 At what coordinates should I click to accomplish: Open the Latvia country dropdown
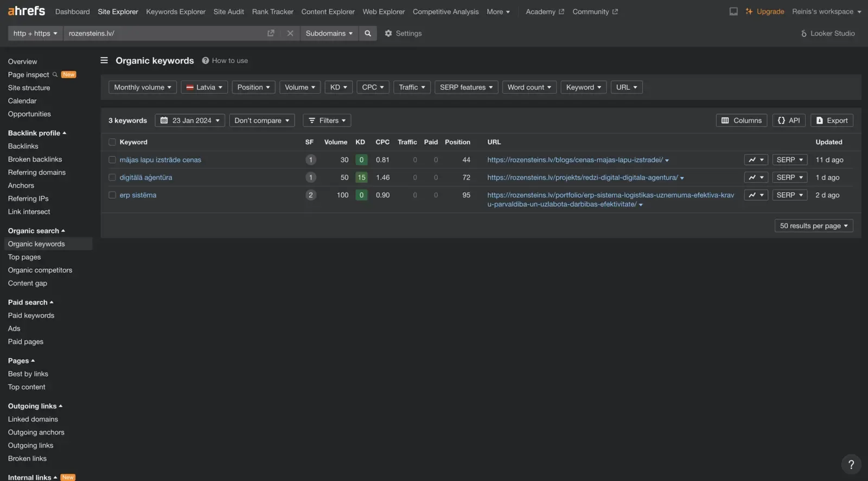(x=204, y=87)
